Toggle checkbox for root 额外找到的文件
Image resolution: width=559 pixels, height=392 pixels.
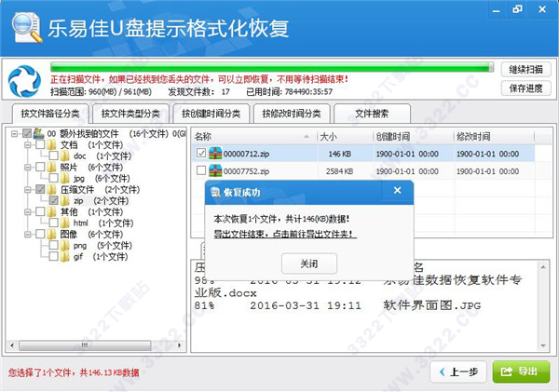coord(27,134)
